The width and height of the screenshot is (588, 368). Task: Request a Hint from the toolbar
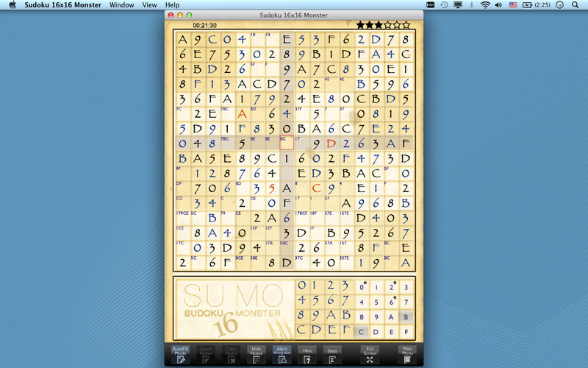(307, 355)
